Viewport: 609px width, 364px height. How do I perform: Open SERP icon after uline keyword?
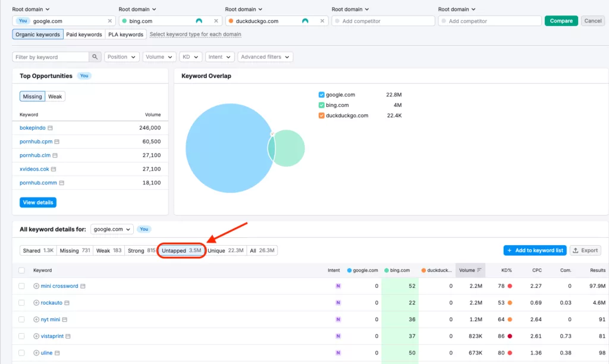pyautogui.click(x=57, y=353)
